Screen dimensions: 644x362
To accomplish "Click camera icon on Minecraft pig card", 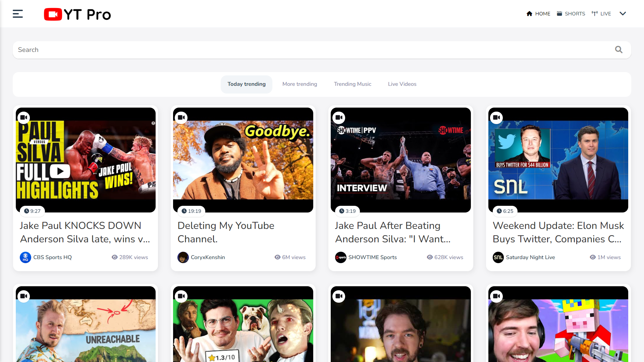I will [x=497, y=296].
